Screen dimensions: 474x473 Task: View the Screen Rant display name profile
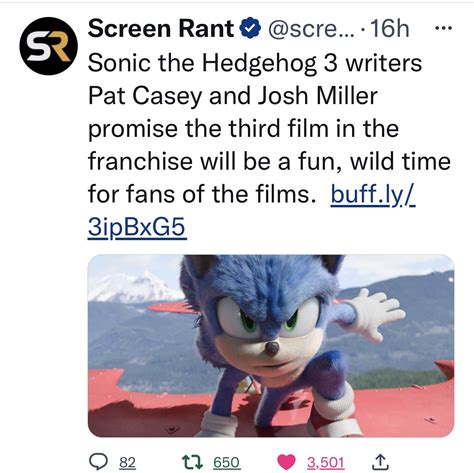click(161, 29)
